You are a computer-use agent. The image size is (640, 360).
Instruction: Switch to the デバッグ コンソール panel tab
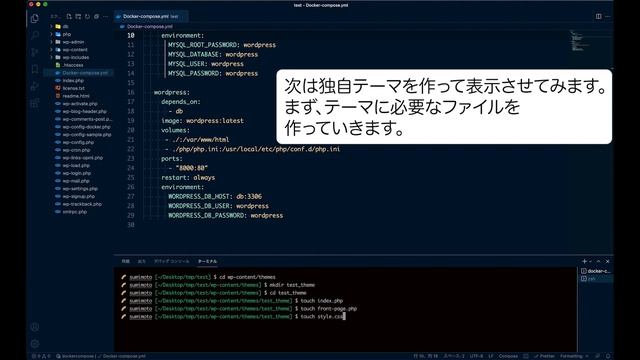[171, 261]
